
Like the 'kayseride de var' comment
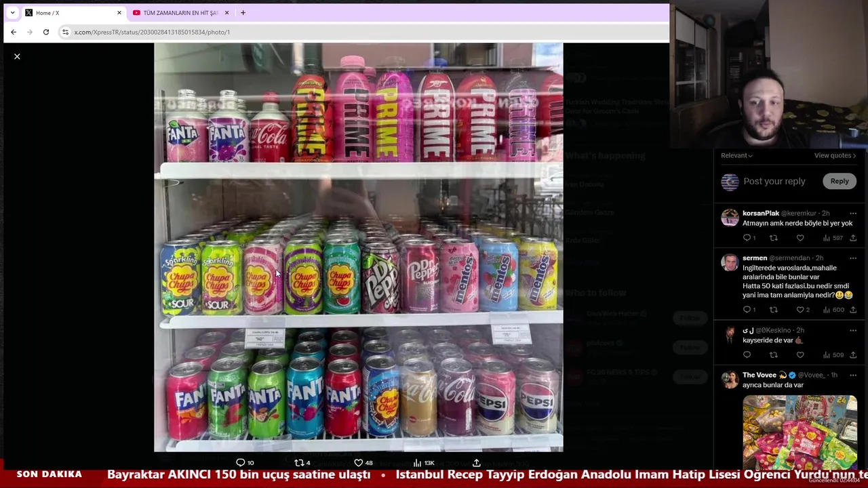click(800, 354)
